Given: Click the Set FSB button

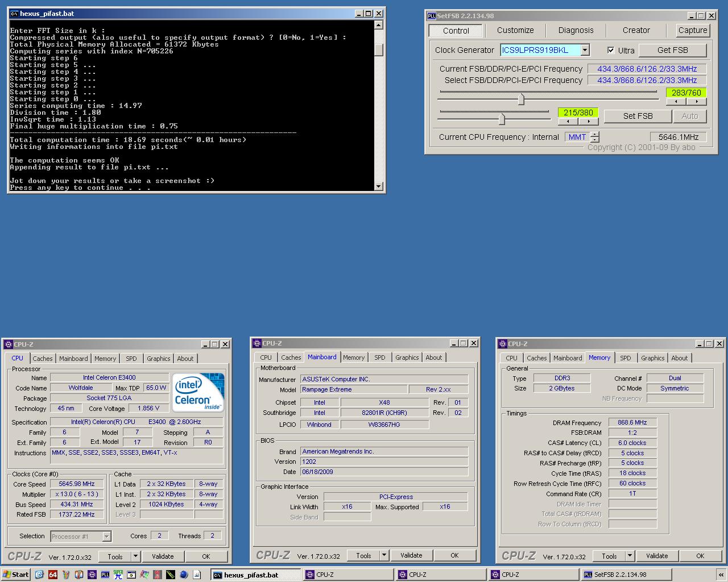Looking at the screenshot, I should click(638, 116).
